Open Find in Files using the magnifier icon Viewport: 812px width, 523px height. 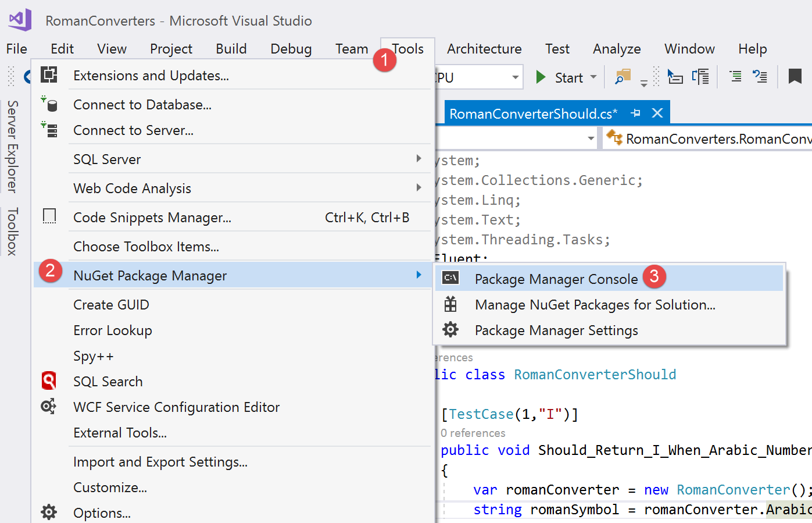coord(623,76)
